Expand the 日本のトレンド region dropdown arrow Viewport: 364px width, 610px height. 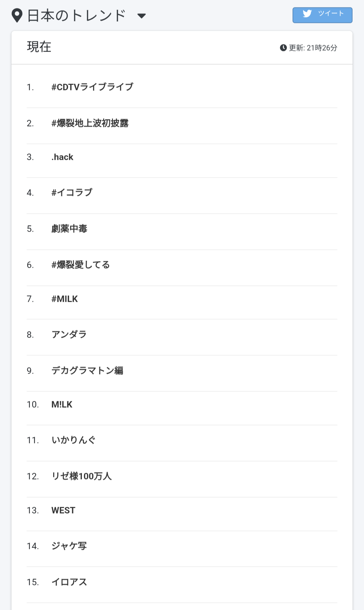pyautogui.click(x=142, y=16)
